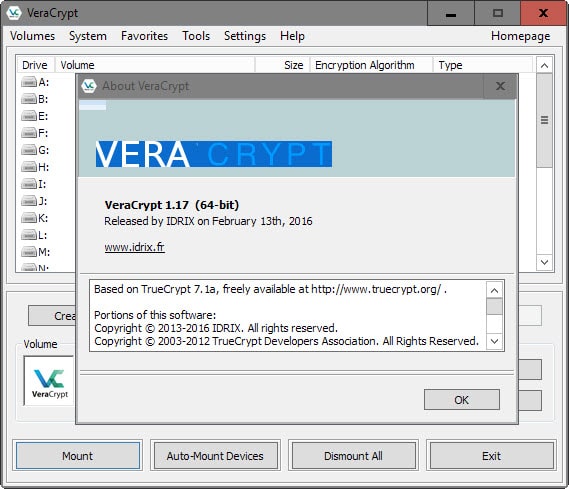Select drive A: in the drive list
Screen dimensions: 569x489
click(35, 82)
